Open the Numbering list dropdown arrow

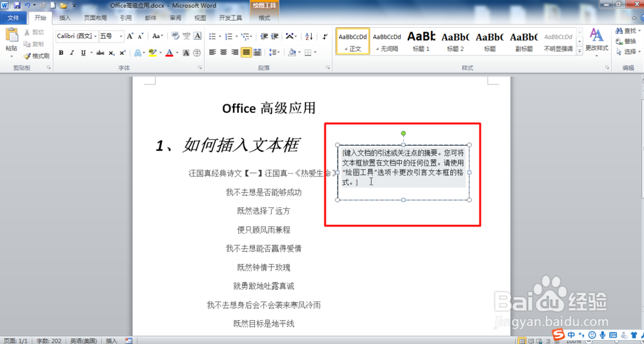[236, 37]
